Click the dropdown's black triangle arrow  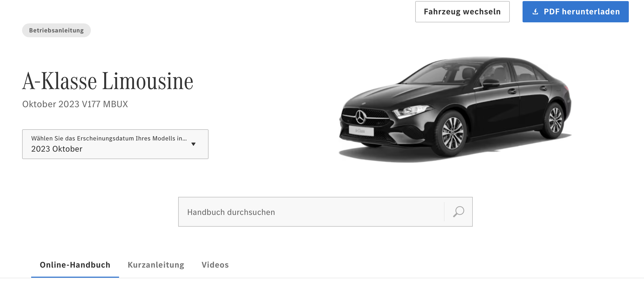pos(193,144)
